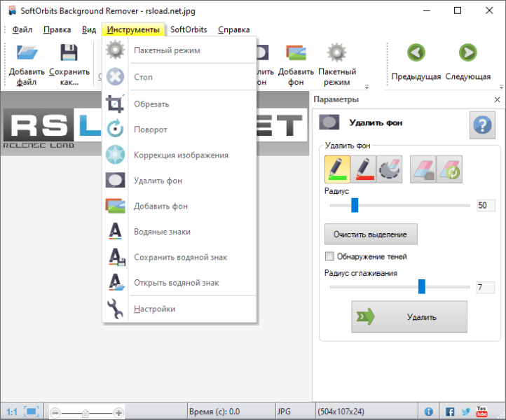Screen dimensions: 506x420
Task: Select the eraser restore tool with green arrows
Action: coord(449,169)
